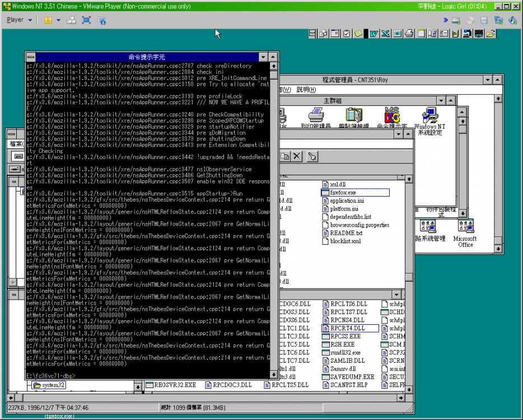
Task: Launch the MS-DOS command prompt icon
Action: (392, 116)
